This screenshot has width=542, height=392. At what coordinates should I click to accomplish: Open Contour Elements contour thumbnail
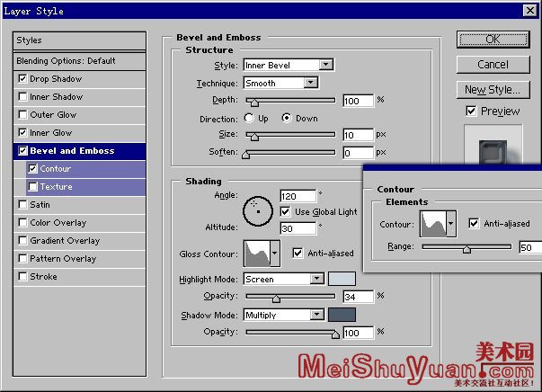coord(433,224)
